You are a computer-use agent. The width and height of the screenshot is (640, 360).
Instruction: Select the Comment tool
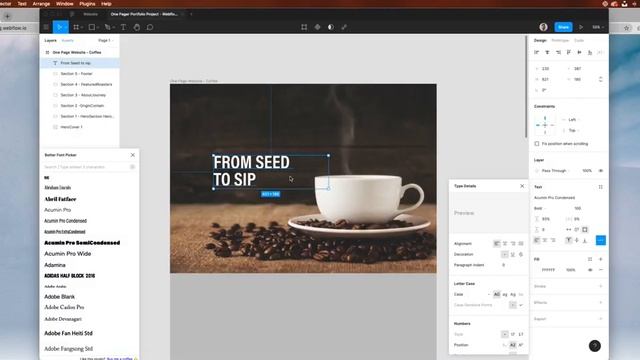pyautogui.click(x=150, y=27)
